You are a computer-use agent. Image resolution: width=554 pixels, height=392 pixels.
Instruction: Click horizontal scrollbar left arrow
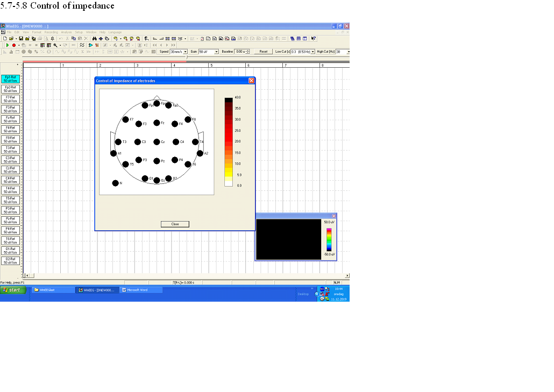pos(26,275)
